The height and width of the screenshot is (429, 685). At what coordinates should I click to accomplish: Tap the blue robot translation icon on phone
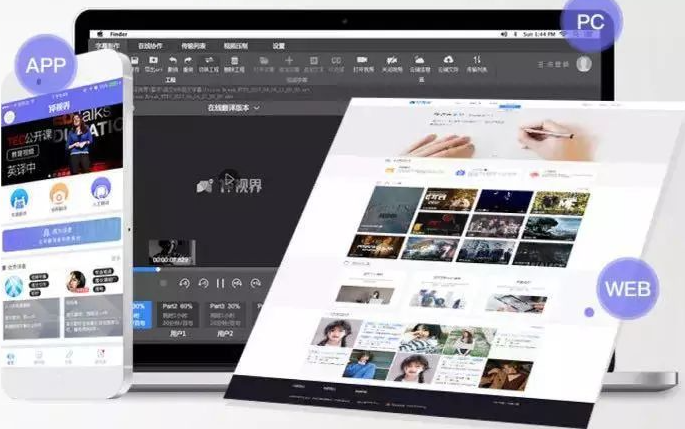coord(19,198)
